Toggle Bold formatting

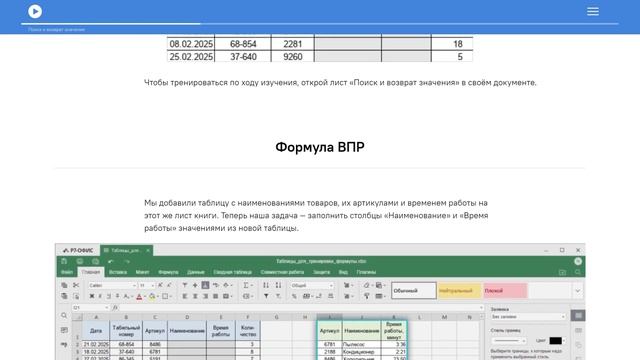pos(92,296)
